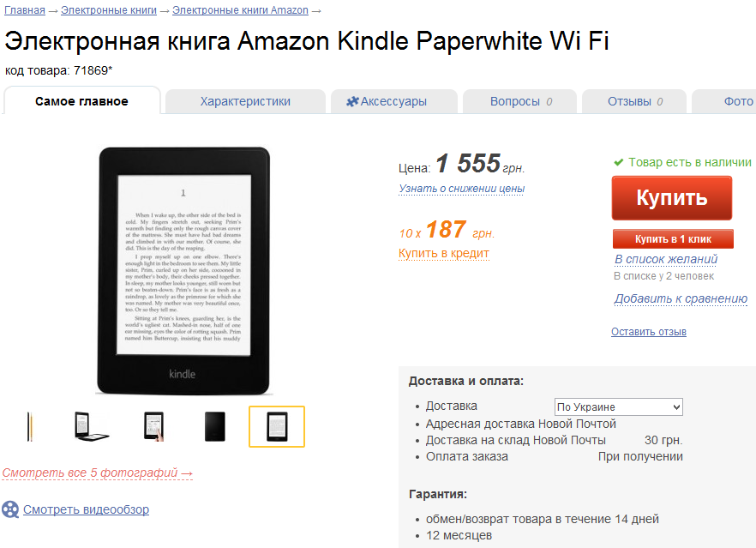Screen dimensions: 756x548
Task: Click Узнать о снижении цены link
Action: coord(461,189)
